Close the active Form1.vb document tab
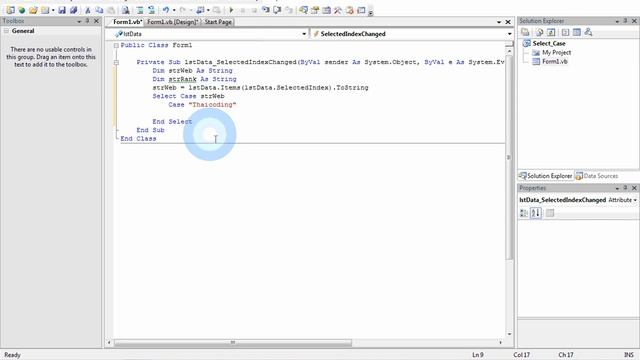Viewport: 640px width, 360px height. (x=508, y=22)
